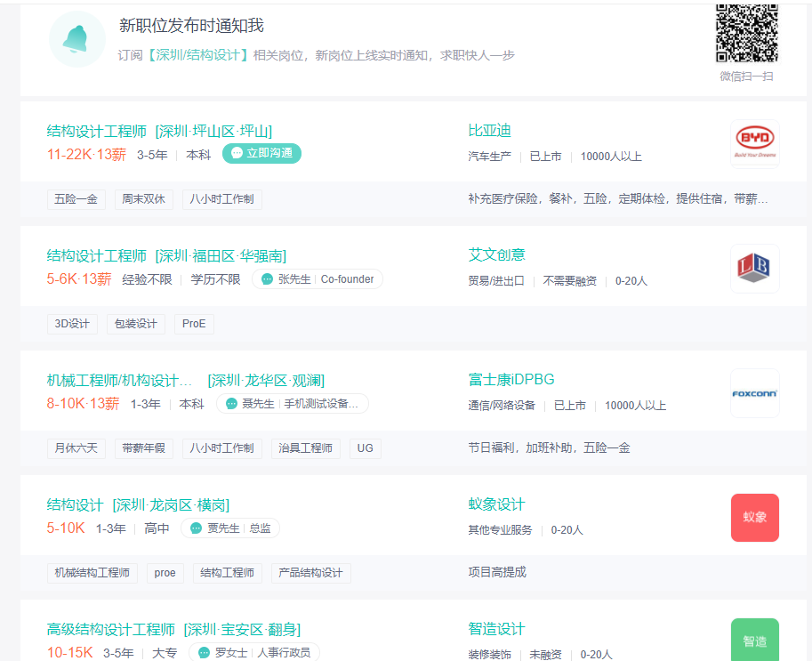Screen dimensions: 812x661
Task: Click the 聂先生 recruiter contact chip
Action: coord(293,404)
